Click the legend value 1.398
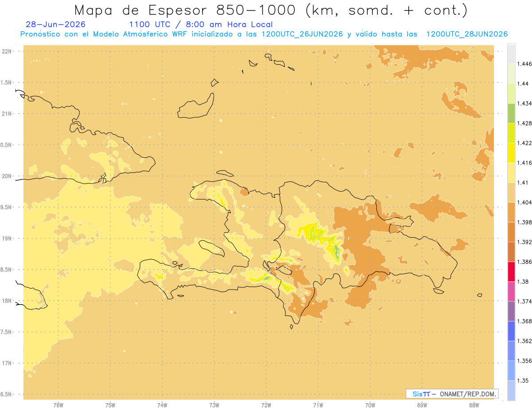Viewport: 532px width, 411px height. point(525,222)
